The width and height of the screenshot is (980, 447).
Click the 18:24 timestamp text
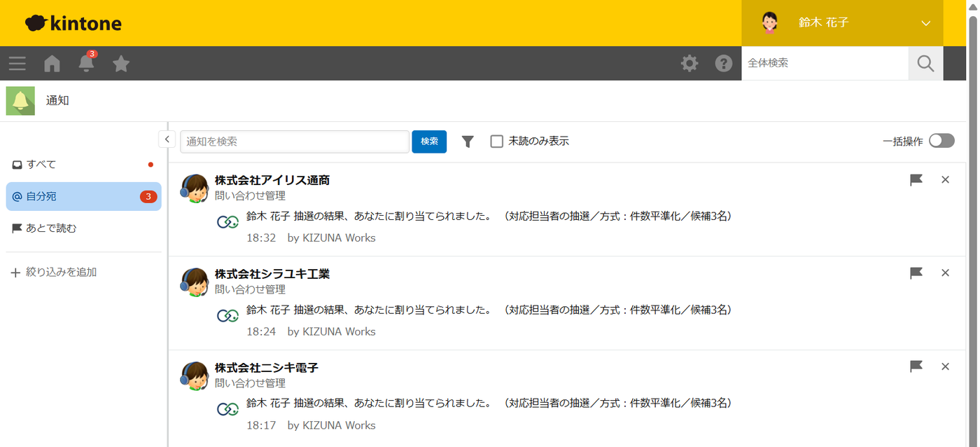pyautogui.click(x=261, y=332)
